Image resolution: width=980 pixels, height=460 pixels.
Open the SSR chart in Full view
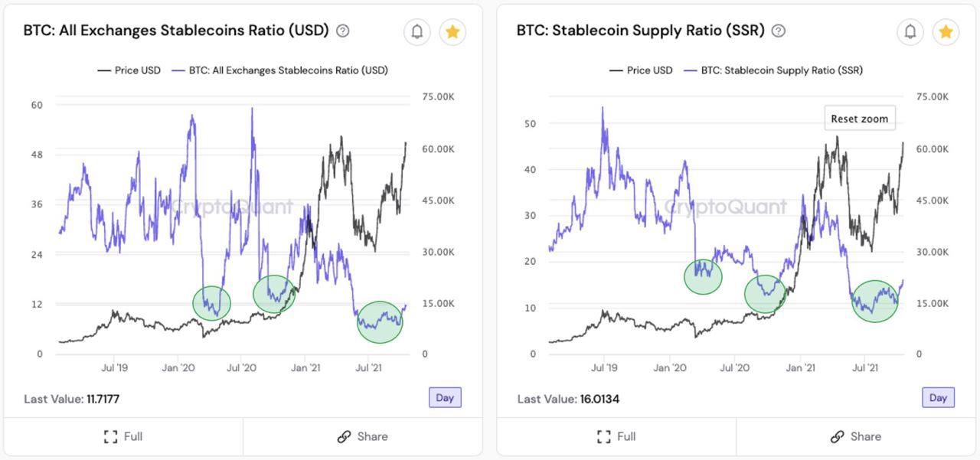616,437
